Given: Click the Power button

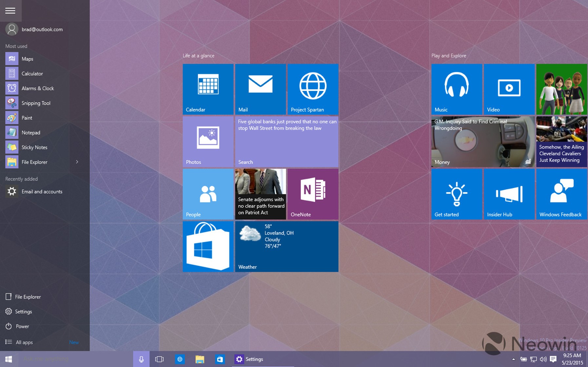Looking at the screenshot, I should pos(22,326).
